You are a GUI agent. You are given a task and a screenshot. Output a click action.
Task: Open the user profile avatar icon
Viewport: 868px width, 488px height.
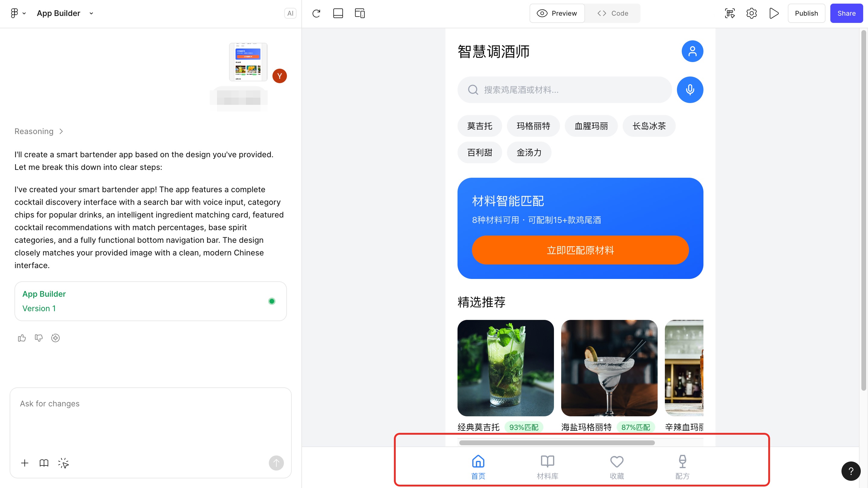point(692,51)
